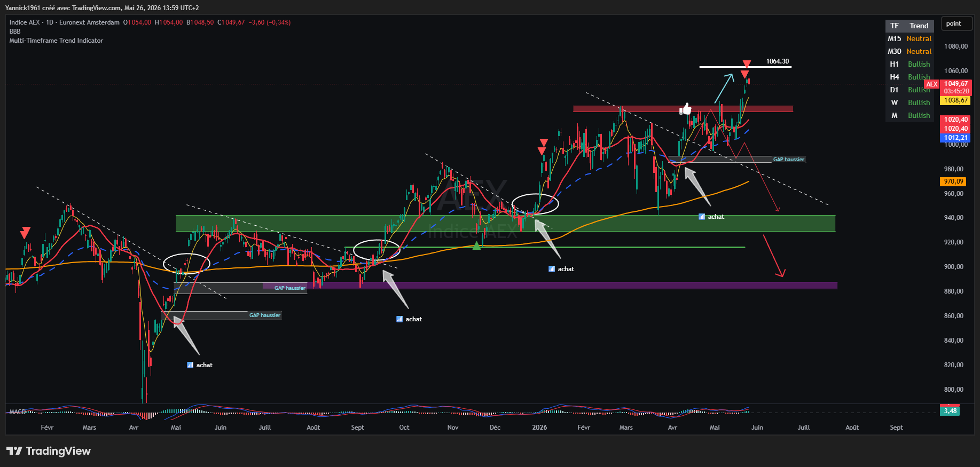Click the green up-triangle marker on the orange average

[476, 246]
